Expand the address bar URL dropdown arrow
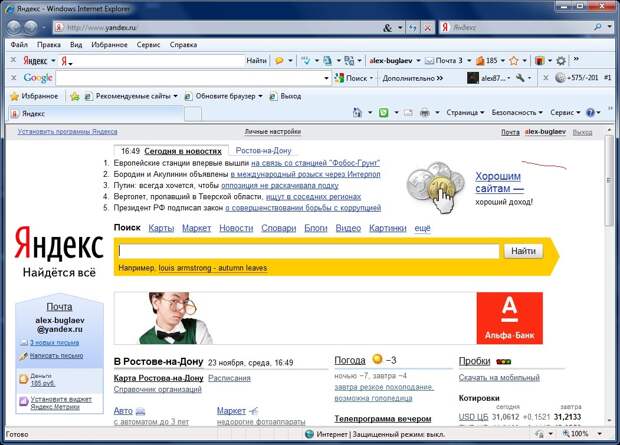This screenshot has height=445, width=620. (400, 28)
